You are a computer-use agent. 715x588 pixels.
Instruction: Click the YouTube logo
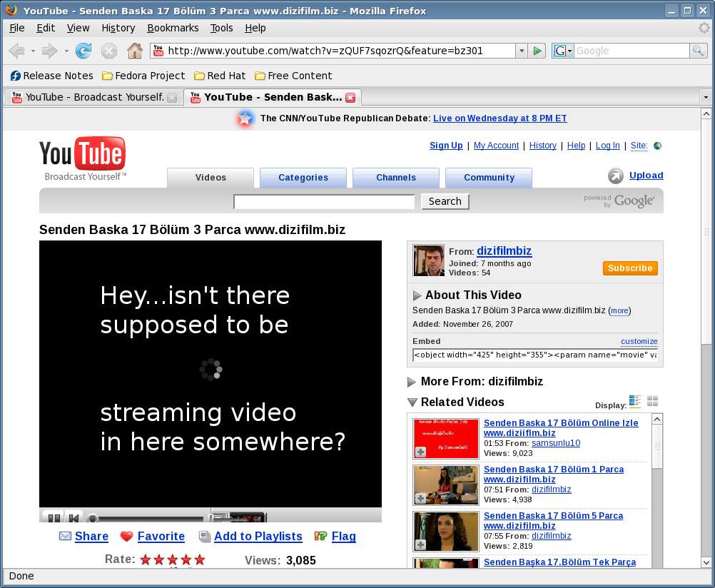[83, 158]
